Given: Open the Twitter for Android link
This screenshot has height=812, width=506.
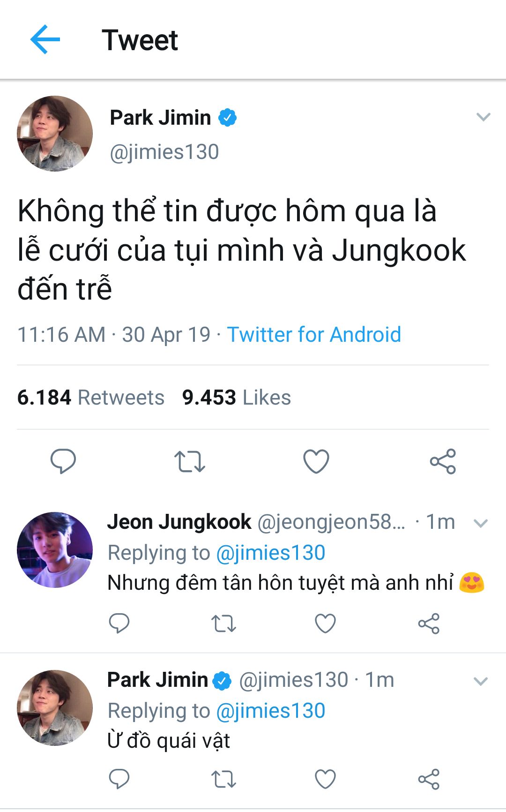Looking at the screenshot, I should point(314,335).
